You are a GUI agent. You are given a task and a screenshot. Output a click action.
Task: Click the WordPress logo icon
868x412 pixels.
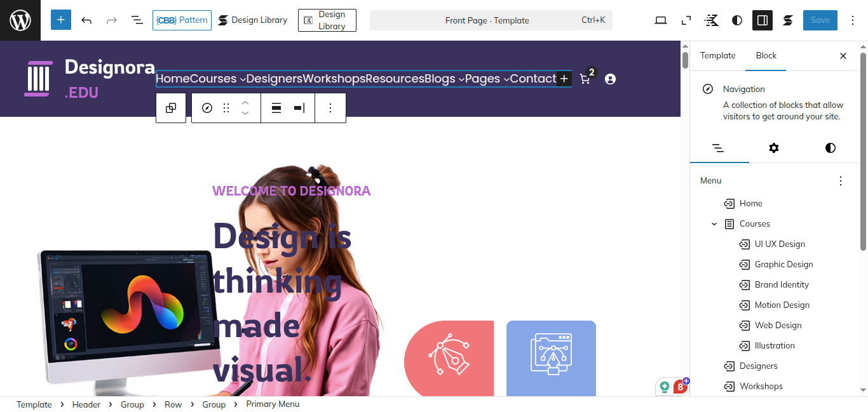20,20
